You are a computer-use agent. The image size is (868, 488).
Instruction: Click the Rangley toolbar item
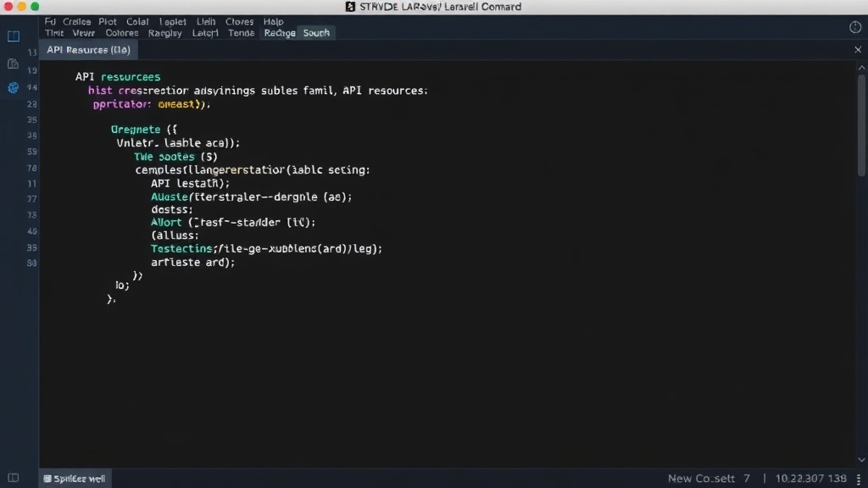(x=165, y=33)
